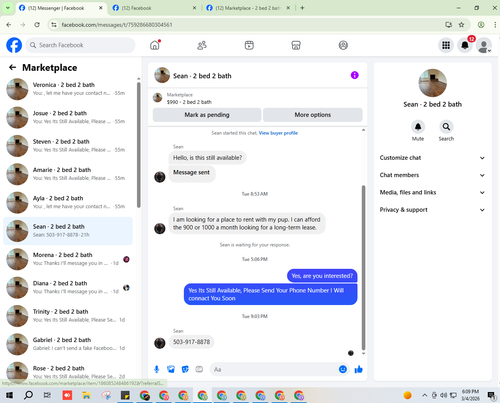Open Steven 2 bed 2 bath conversation
500x403 pixels.
pos(68,146)
